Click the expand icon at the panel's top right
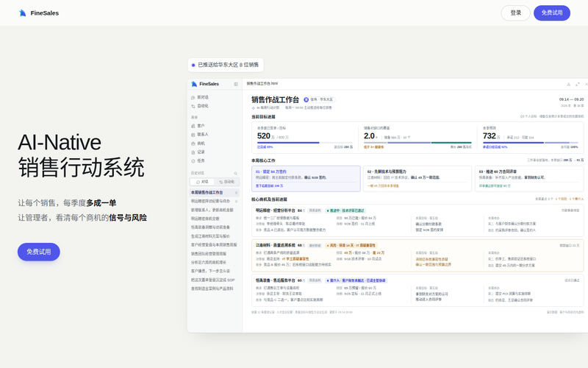The height and width of the screenshot is (368, 588). (x=578, y=84)
